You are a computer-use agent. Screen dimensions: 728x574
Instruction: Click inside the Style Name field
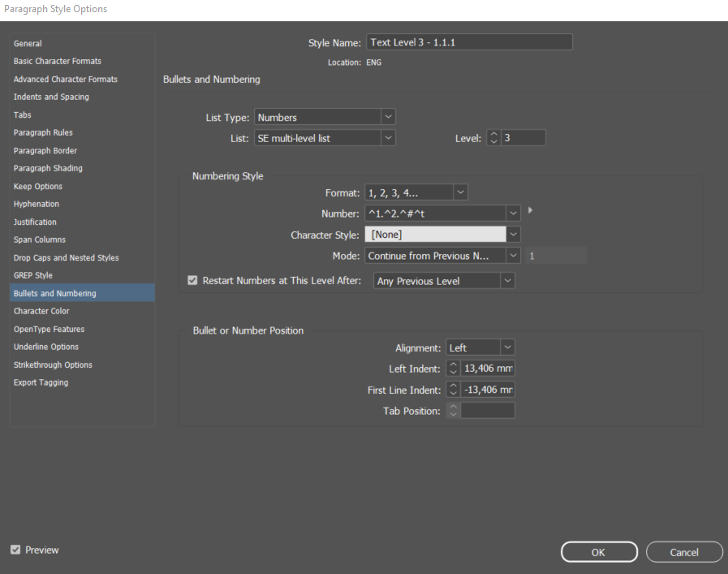[x=469, y=41]
